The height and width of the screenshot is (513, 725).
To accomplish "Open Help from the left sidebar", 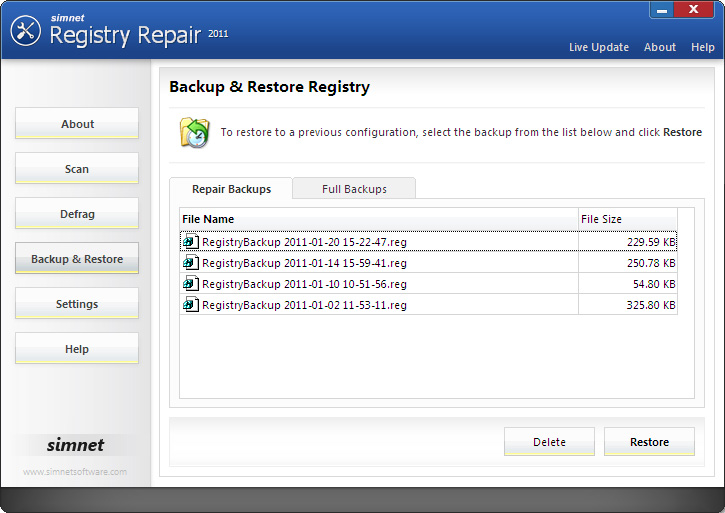I will click(77, 349).
